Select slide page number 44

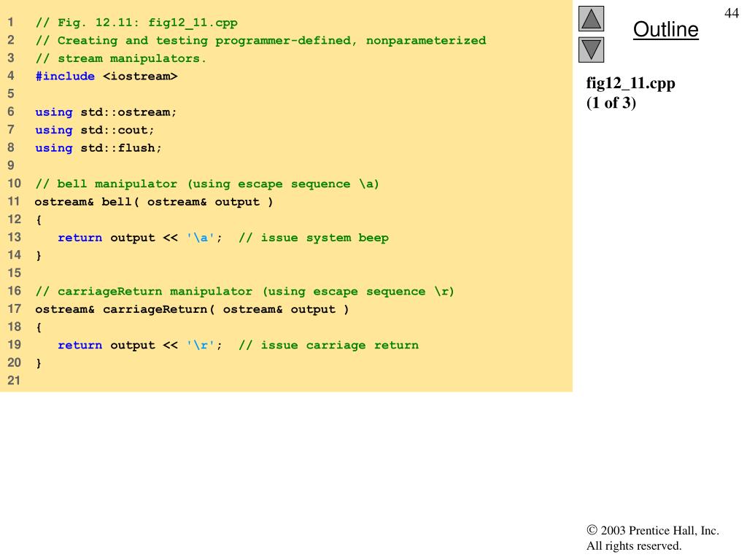[731, 13]
